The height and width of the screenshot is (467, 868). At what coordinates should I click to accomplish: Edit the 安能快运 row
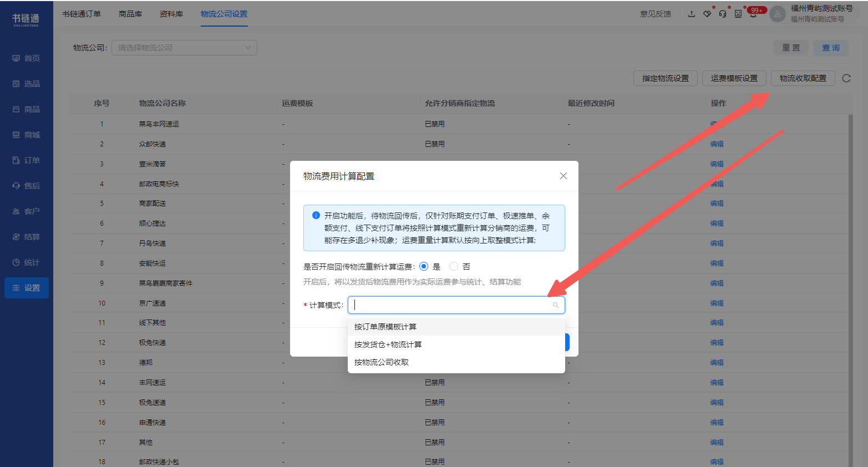(x=717, y=263)
